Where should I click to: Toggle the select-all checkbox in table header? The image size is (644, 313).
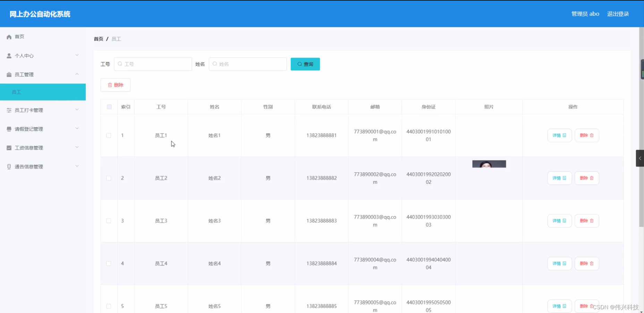point(109,107)
